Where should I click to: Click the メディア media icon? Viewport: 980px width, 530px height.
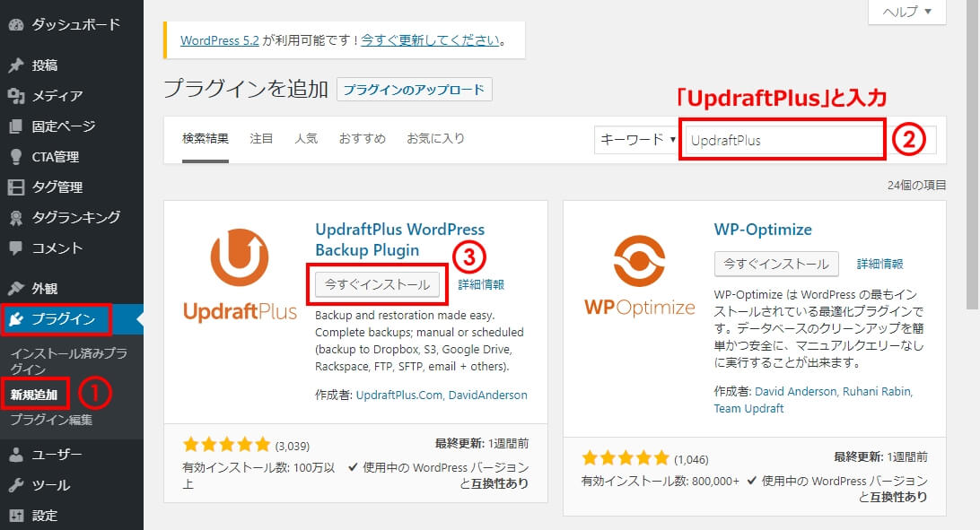pos(15,96)
